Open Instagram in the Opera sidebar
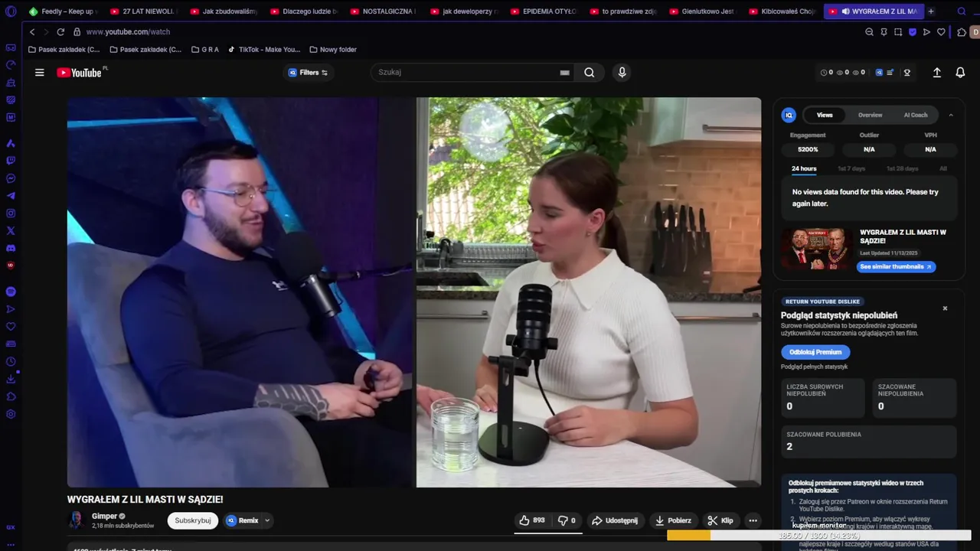Screen dimensions: 980x551 11,214
